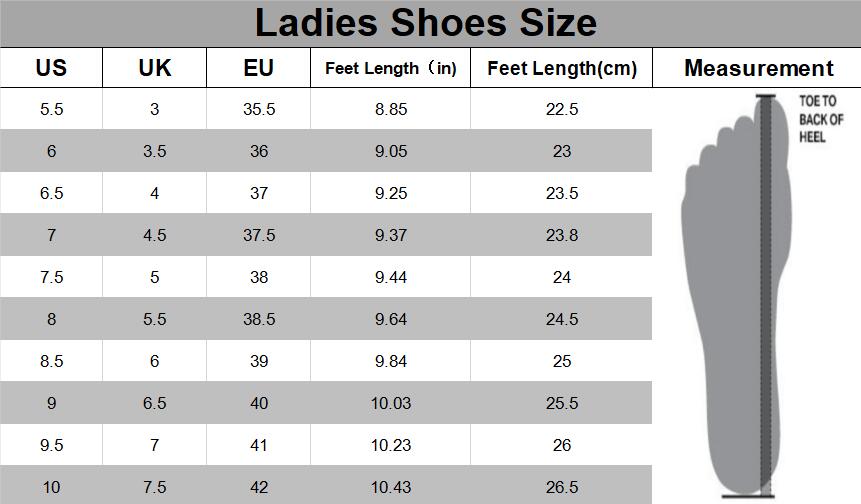This screenshot has width=861, height=504.
Task: Select the US column header
Action: 51,68
